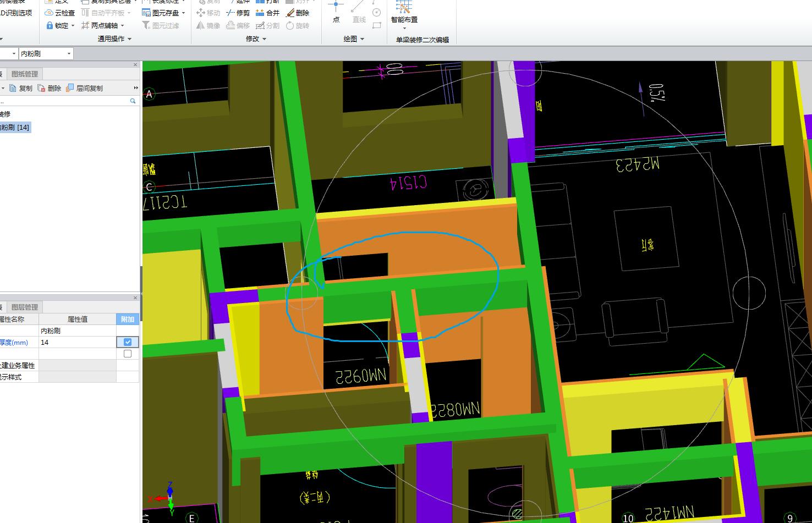This screenshot has width=812, height=523.
Task: Select the 移动 move tool
Action: click(208, 13)
